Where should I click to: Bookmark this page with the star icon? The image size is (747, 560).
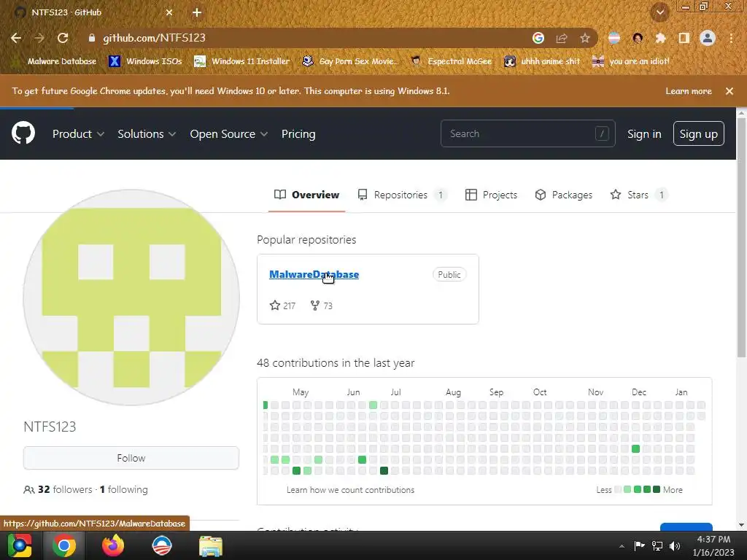[585, 38]
